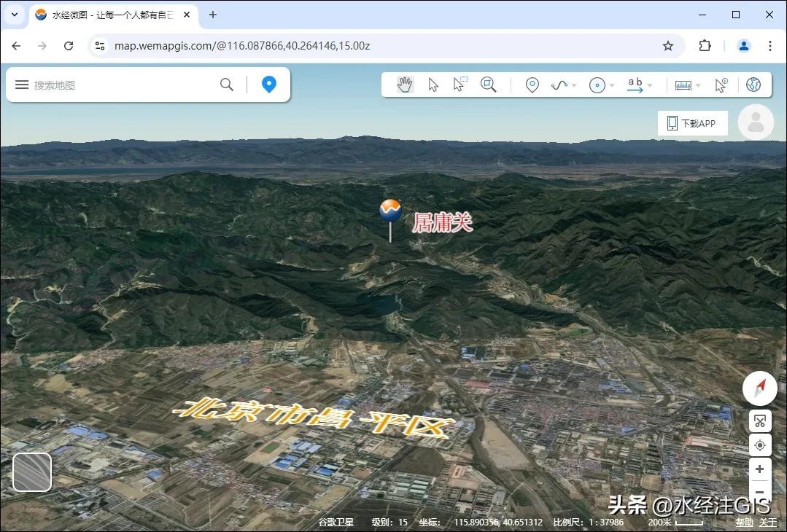Open the globe view icon in toolbar
The height and width of the screenshot is (532, 787).
753,85
